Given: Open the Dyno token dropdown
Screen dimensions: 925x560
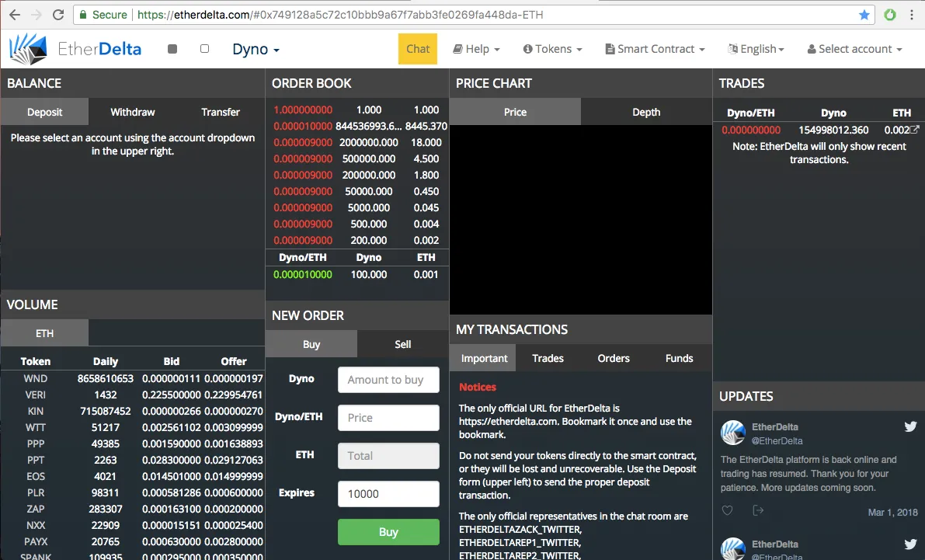Looking at the screenshot, I should pos(256,49).
